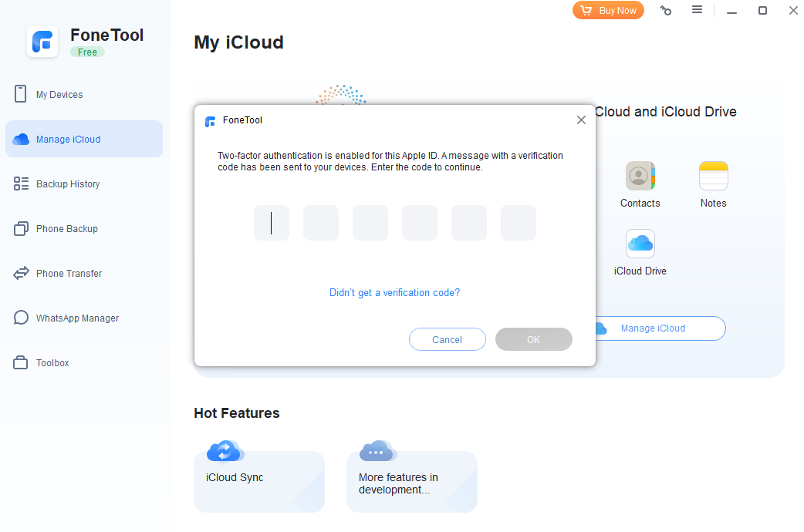Viewport: 804px width, 532px height.
Task: Click 'Didn't get a verification code?' link
Action: coord(394,292)
